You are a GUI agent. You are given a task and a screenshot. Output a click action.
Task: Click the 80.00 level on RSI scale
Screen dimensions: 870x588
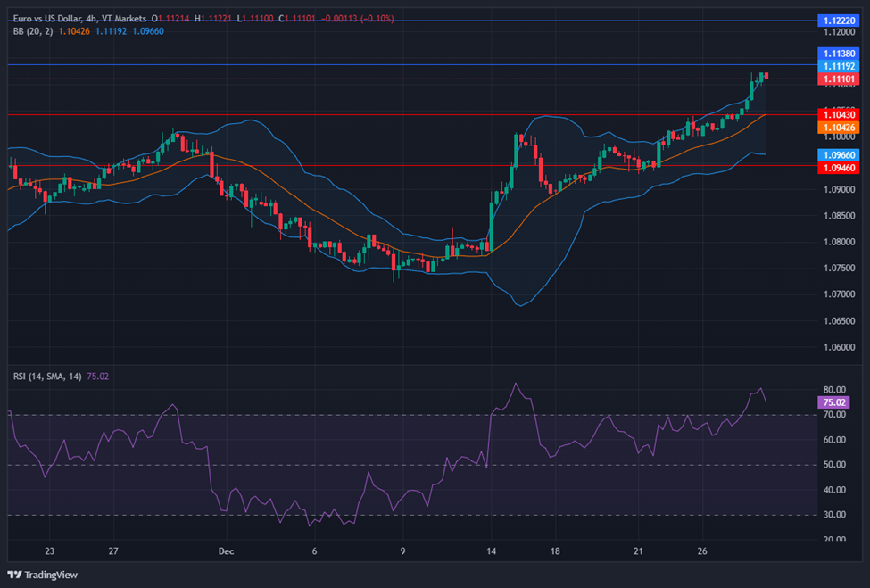[835, 390]
